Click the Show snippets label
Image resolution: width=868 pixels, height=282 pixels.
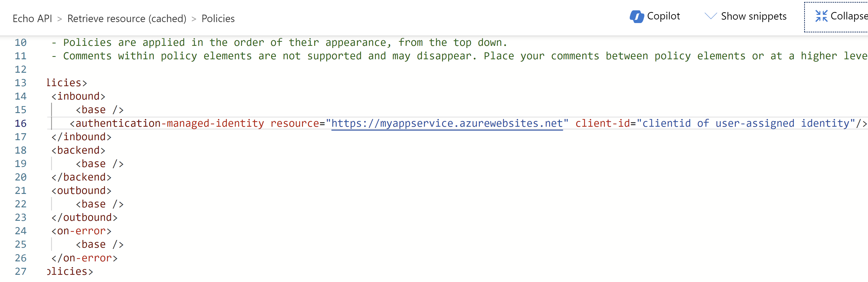pyautogui.click(x=754, y=16)
